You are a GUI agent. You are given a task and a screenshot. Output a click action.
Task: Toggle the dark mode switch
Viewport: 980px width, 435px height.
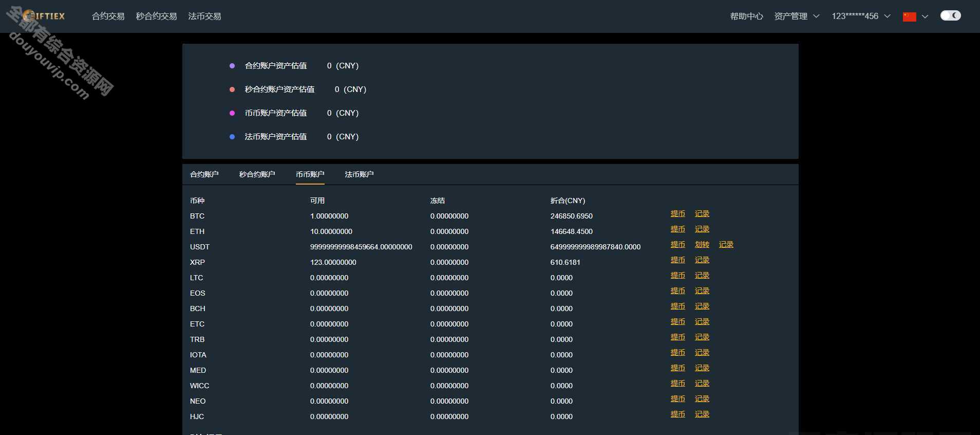coord(950,15)
